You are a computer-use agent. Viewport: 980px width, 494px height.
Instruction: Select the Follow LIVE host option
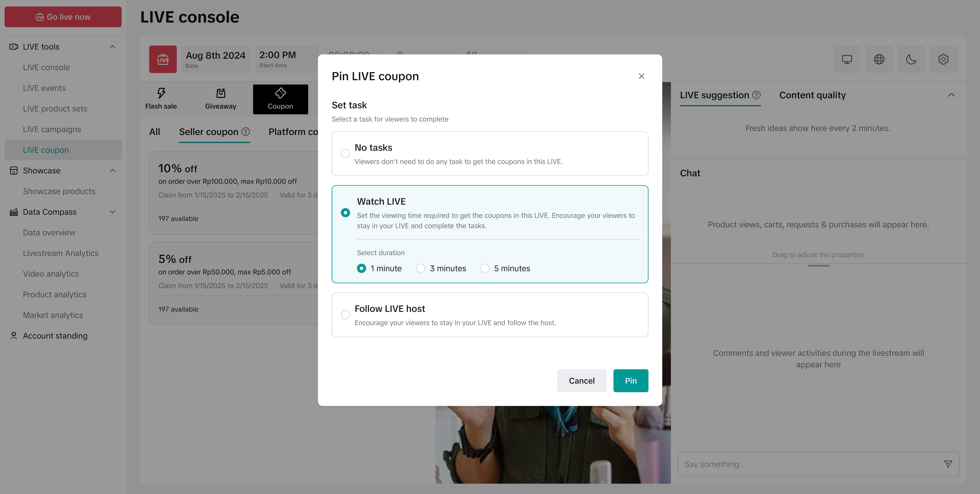[345, 315]
